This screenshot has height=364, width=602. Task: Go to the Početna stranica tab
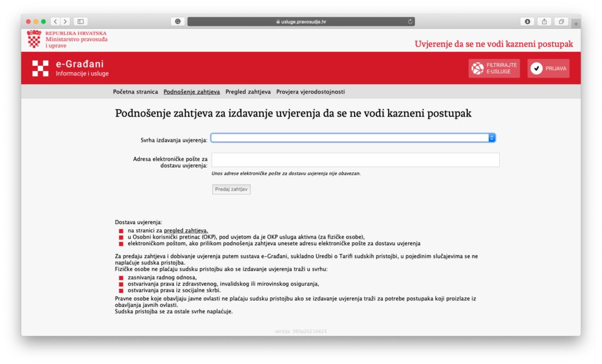[x=135, y=92]
